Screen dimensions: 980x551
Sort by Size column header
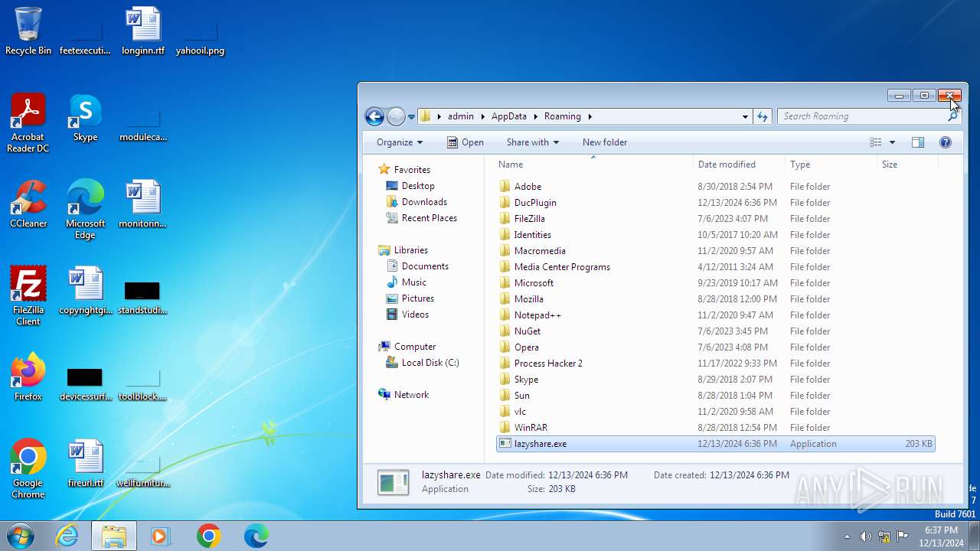[x=907, y=165]
